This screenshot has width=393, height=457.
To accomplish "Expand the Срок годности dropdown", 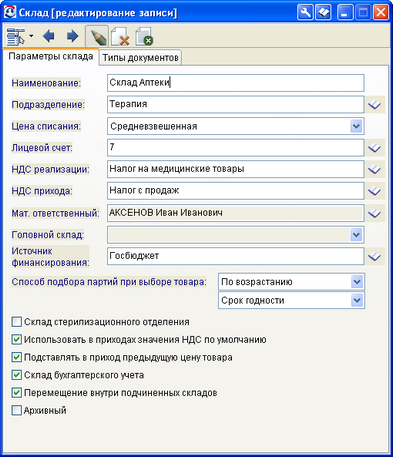I will pos(357,300).
